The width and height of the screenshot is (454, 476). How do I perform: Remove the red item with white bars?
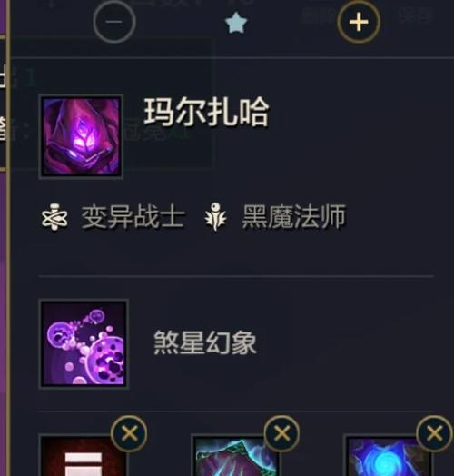(129, 433)
